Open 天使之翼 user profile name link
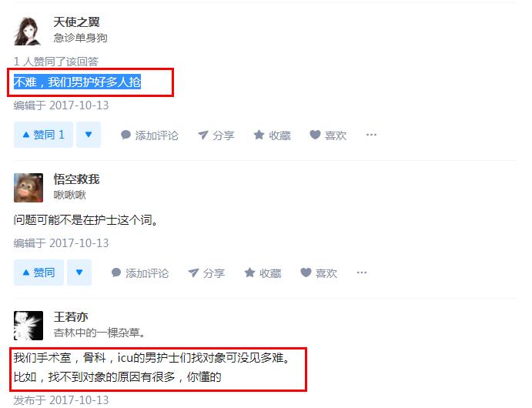Screen dimensions: 532x408 point(76,22)
